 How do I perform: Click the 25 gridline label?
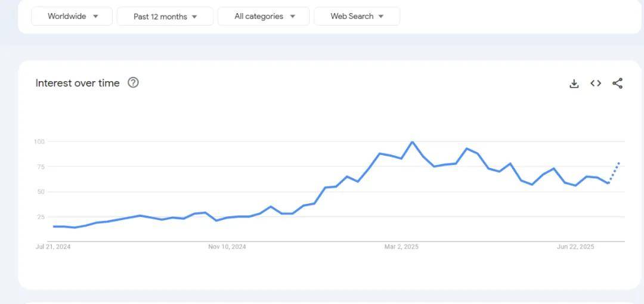coord(40,217)
